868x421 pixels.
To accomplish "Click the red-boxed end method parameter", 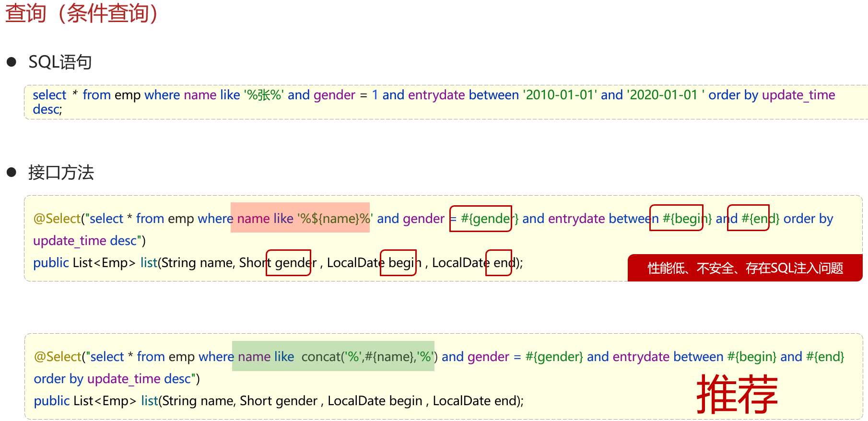I will tap(499, 263).
